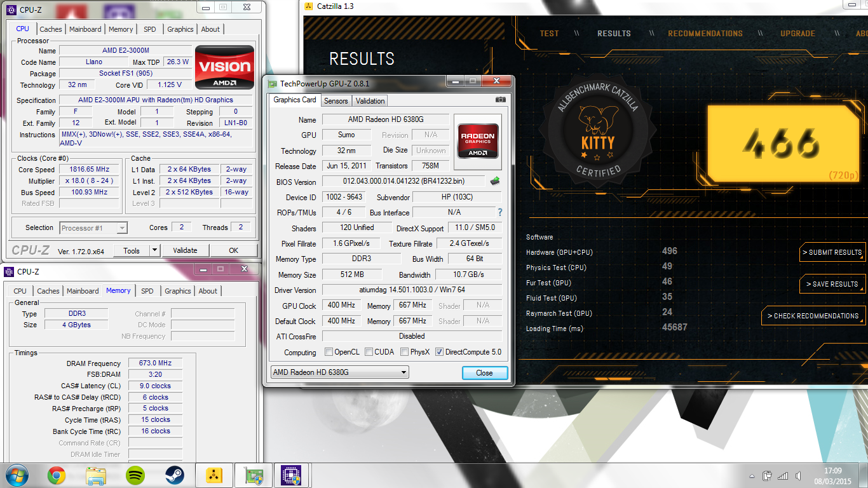
Task: Click the volume speaker tray icon
Action: pos(798,475)
